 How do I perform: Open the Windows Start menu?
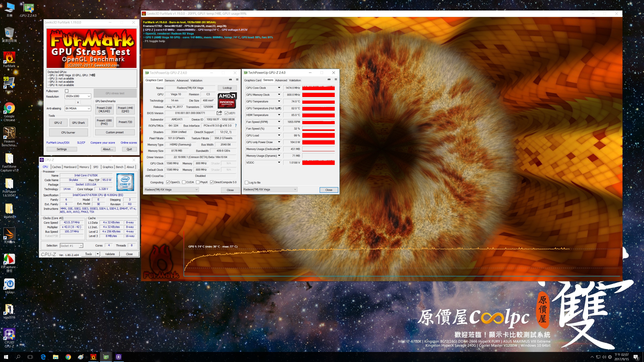(6, 357)
